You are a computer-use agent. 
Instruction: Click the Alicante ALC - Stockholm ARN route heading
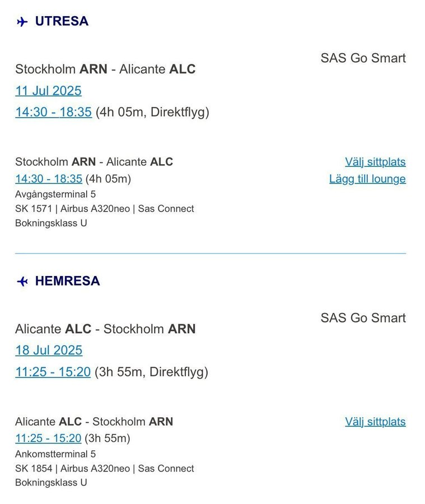tap(105, 329)
